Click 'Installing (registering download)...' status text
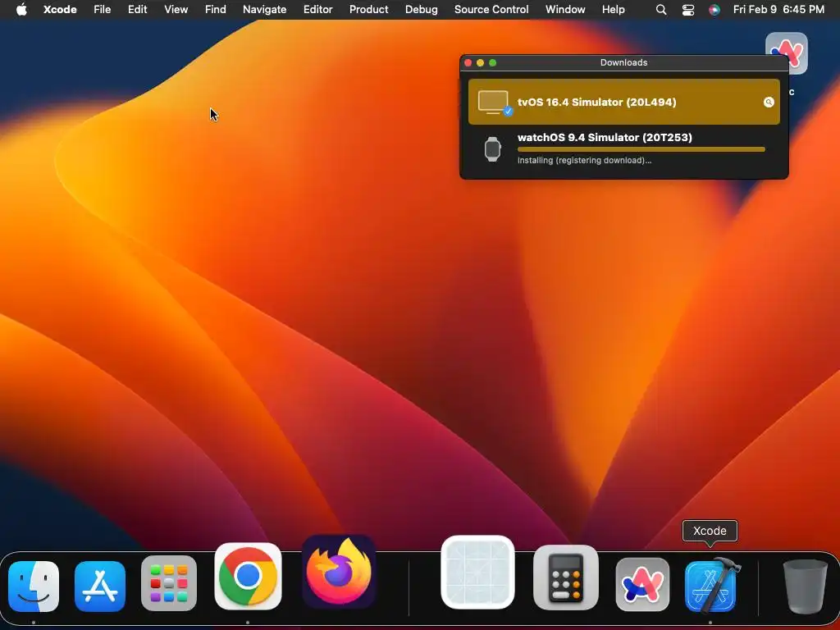The height and width of the screenshot is (630, 840). coord(584,160)
